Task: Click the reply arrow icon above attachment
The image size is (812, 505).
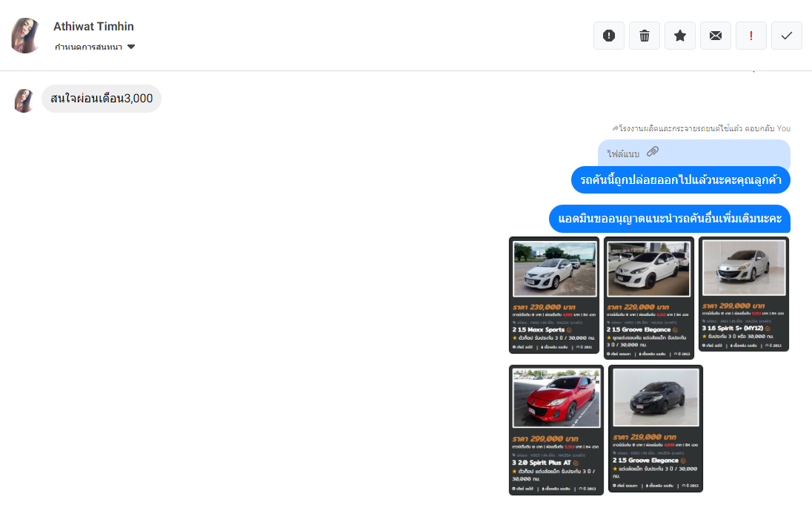Action: pos(615,128)
